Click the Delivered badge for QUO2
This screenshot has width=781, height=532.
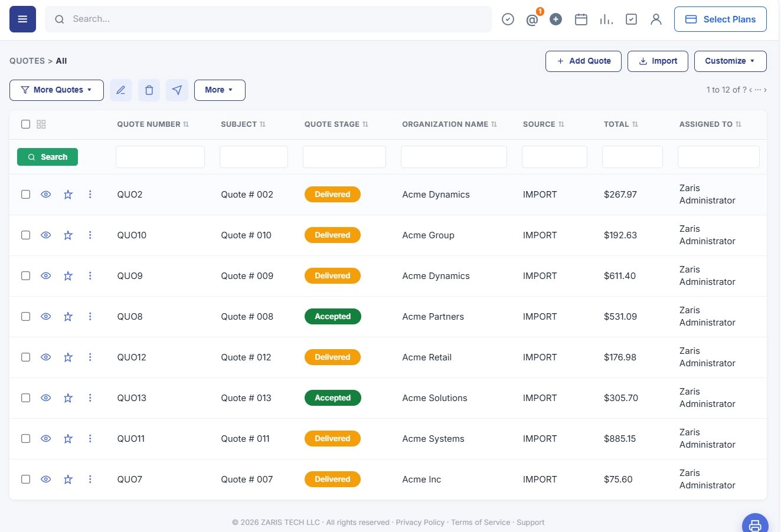332,195
